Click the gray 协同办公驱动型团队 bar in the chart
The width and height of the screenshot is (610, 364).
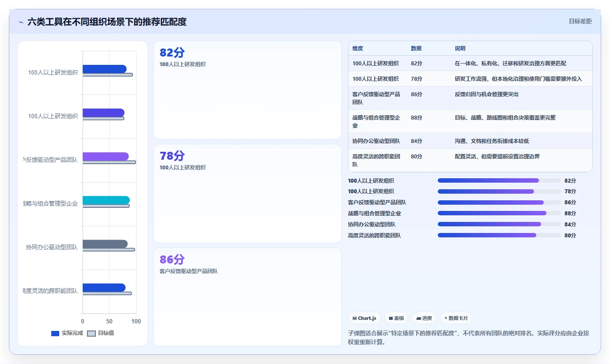pyautogui.click(x=105, y=244)
